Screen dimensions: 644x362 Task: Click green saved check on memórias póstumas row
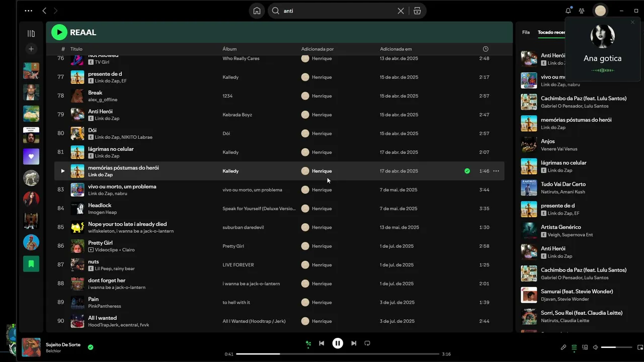pos(467,171)
